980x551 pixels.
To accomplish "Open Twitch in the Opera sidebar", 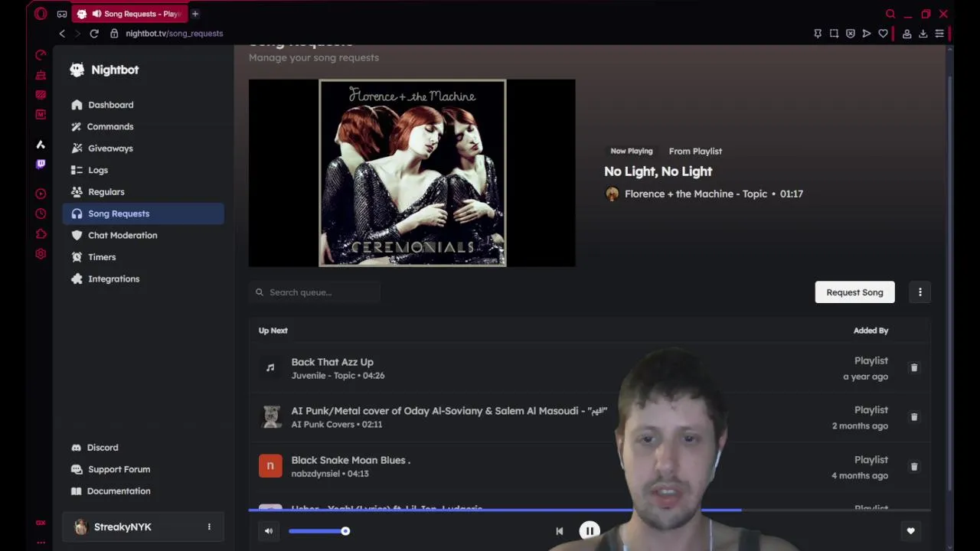I will (41, 164).
